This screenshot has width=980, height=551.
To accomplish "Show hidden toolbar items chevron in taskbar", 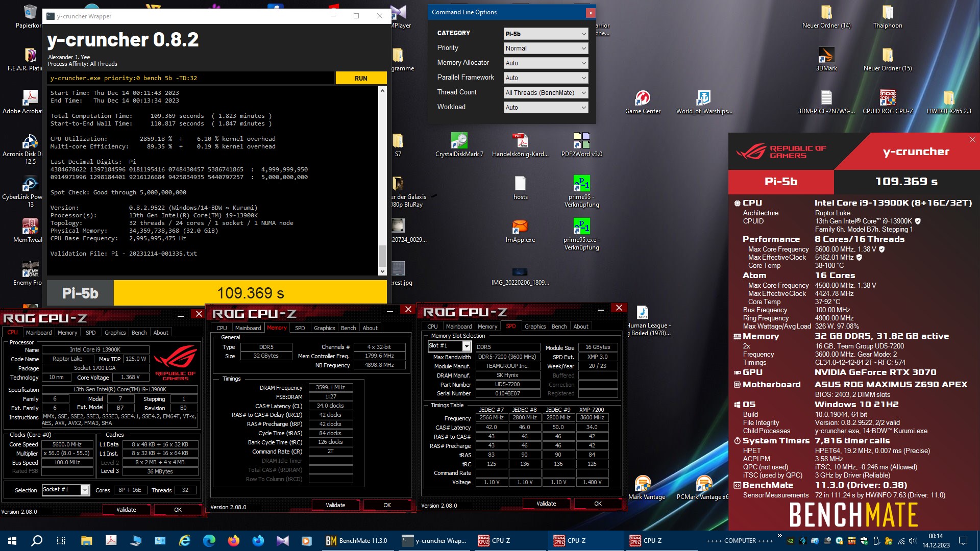I will (x=779, y=536).
